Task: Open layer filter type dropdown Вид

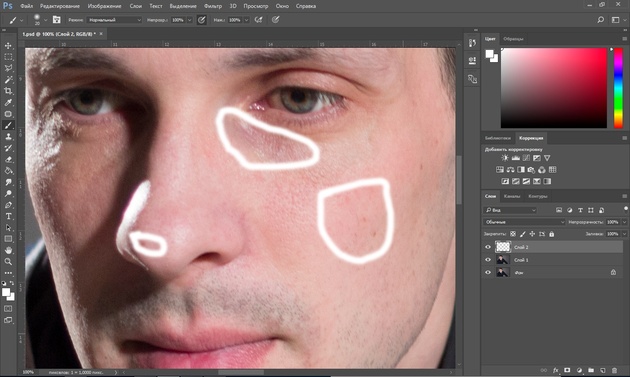Action: [510, 210]
